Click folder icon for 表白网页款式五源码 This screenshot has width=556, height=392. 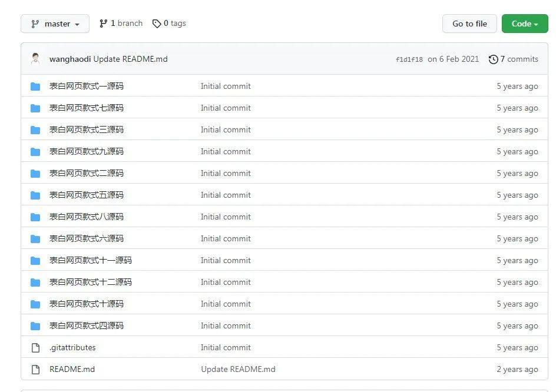[x=35, y=195]
